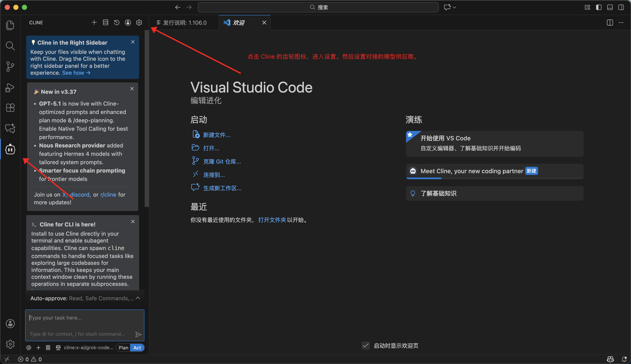
Task: Open Cline task history icon
Action: [x=117, y=23]
